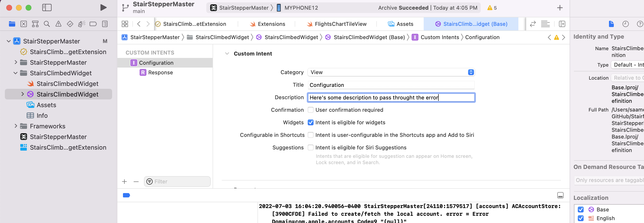Show the File inspector

tap(611, 24)
